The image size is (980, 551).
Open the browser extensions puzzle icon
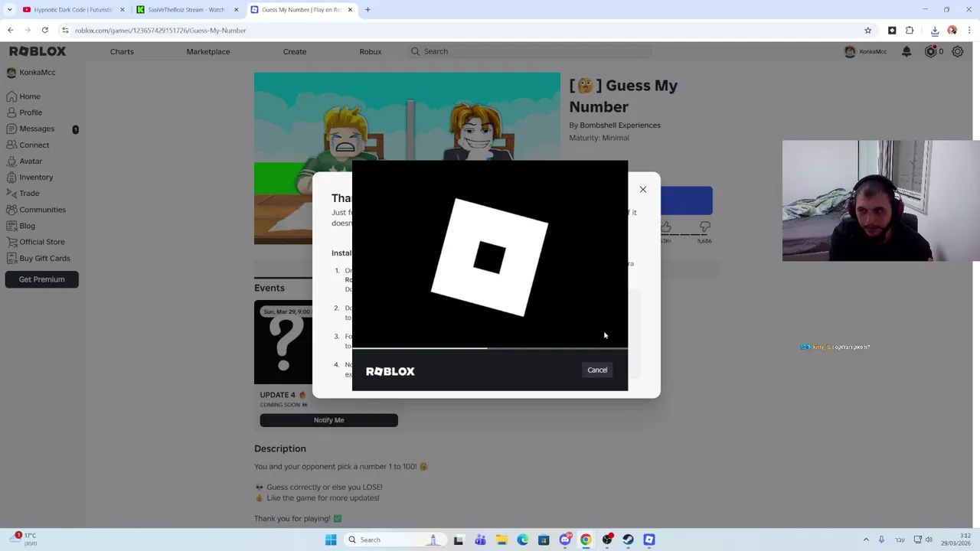(x=910, y=31)
